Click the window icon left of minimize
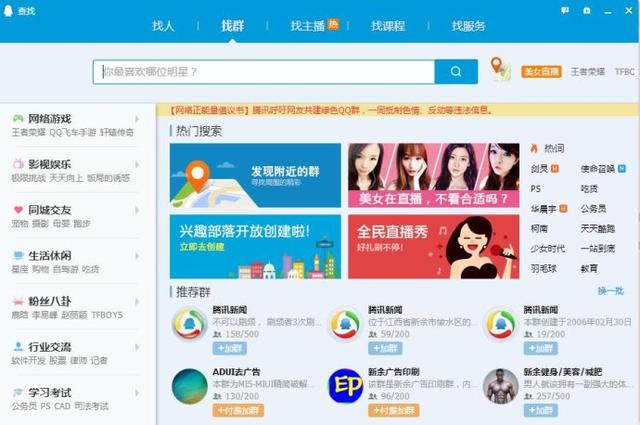This screenshot has width=640, height=425. click(587, 11)
